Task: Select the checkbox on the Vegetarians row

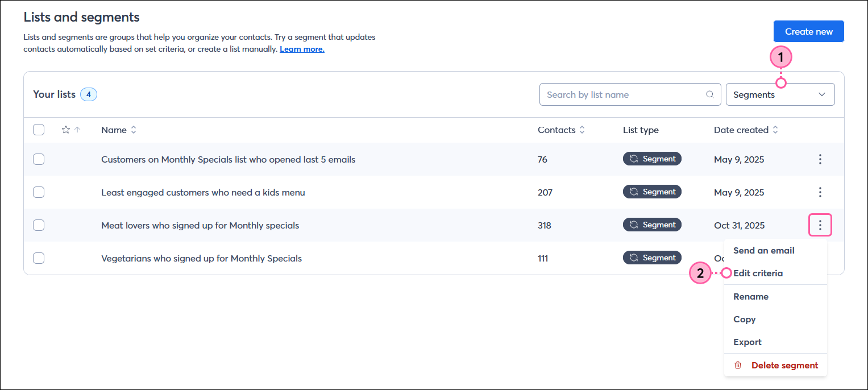Action: (x=38, y=258)
